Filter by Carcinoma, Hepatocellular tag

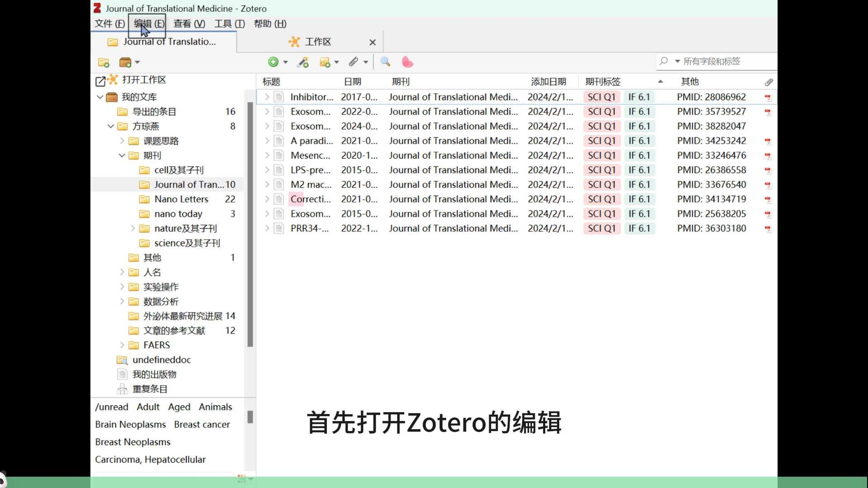pos(150,460)
